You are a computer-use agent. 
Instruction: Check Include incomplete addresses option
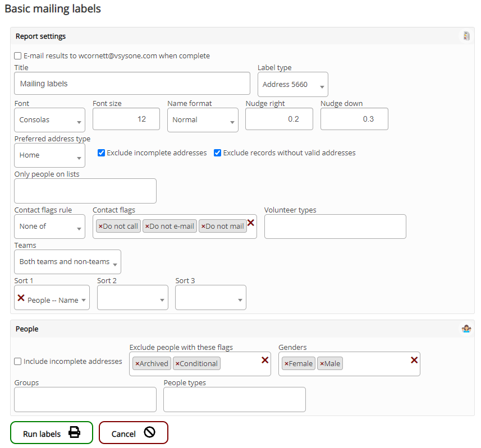[x=18, y=362]
